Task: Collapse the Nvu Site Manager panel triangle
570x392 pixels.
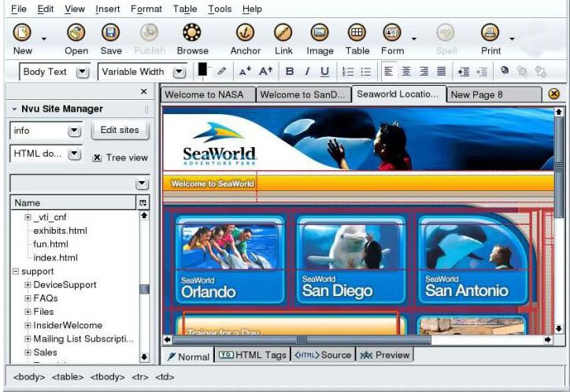Action: (14, 109)
